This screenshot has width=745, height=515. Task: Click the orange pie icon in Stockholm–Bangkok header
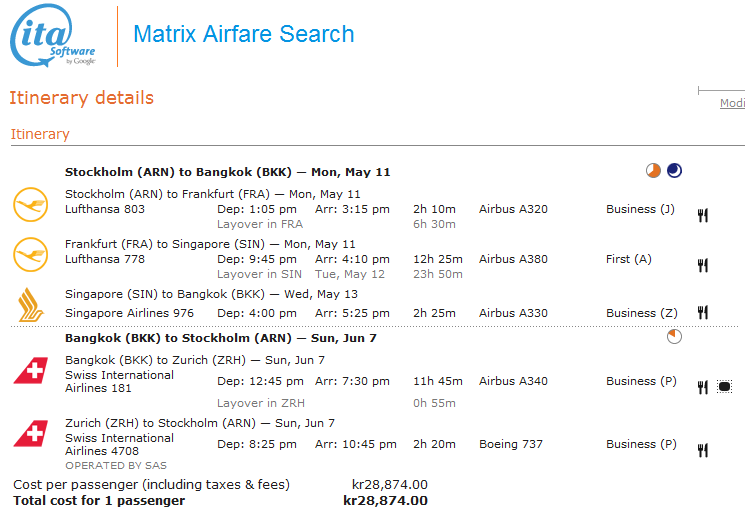point(653,171)
